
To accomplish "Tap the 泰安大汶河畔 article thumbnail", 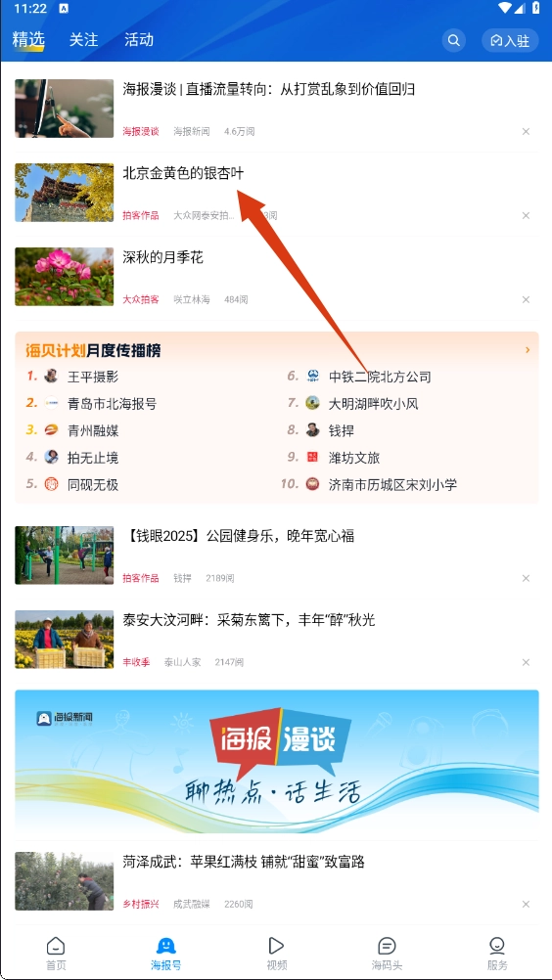I will coord(65,640).
